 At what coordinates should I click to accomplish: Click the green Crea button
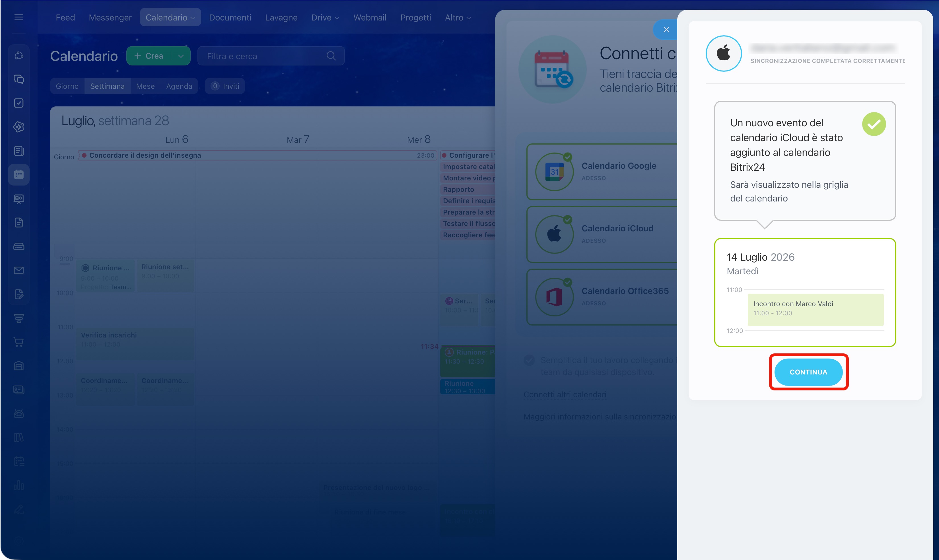(x=149, y=56)
